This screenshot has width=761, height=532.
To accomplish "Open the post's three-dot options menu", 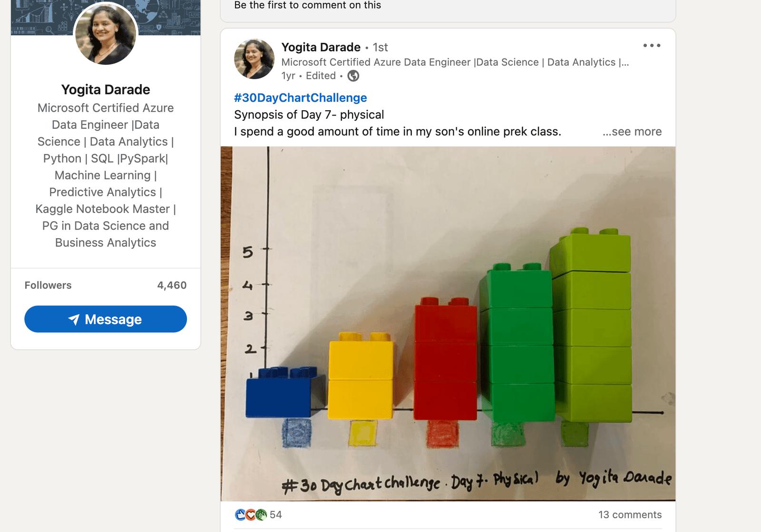I will 652,46.
